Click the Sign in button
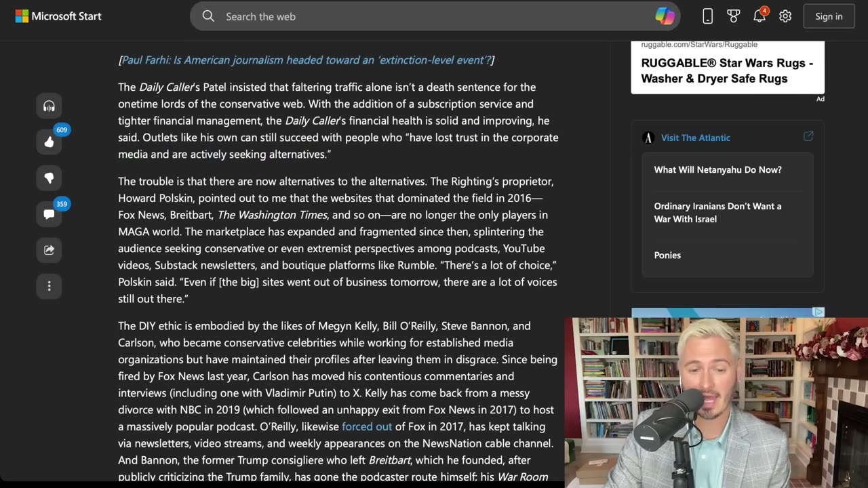This screenshot has height=488, width=868. 829,16
